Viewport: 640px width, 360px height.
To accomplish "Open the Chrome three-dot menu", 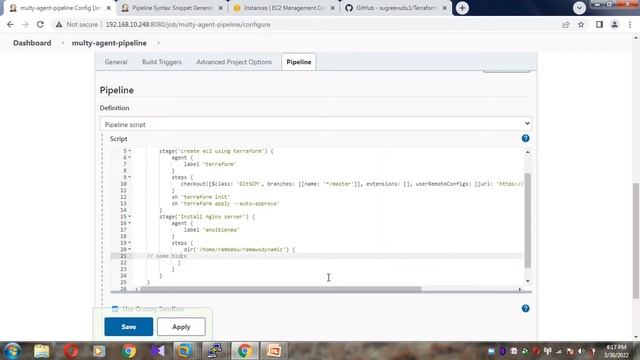I will pyautogui.click(x=630, y=24).
